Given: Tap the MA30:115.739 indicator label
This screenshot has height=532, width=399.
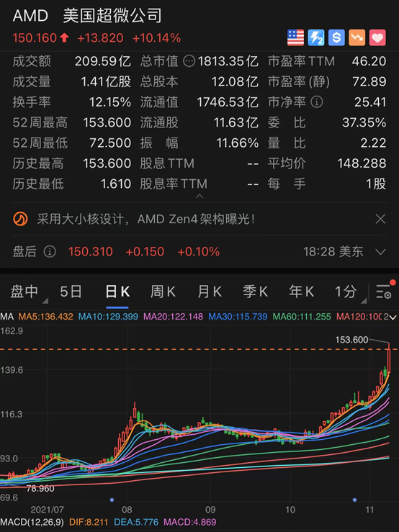Looking at the screenshot, I should pos(238,317).
